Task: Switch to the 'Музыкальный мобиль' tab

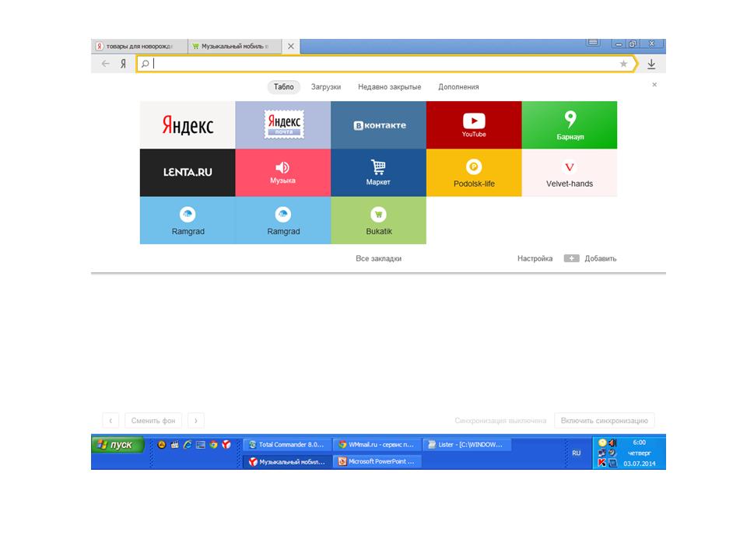Action: pos(234,46)
